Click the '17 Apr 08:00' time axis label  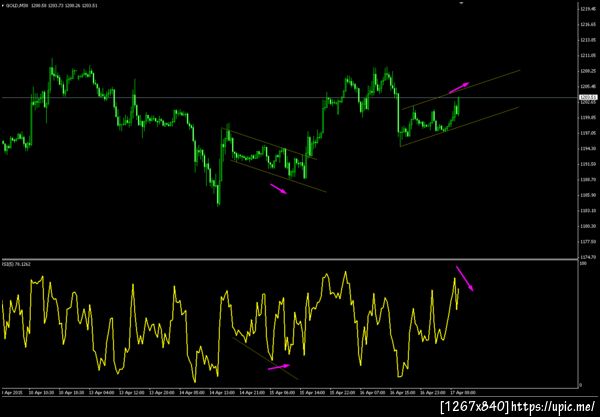[x=463, y=393]
